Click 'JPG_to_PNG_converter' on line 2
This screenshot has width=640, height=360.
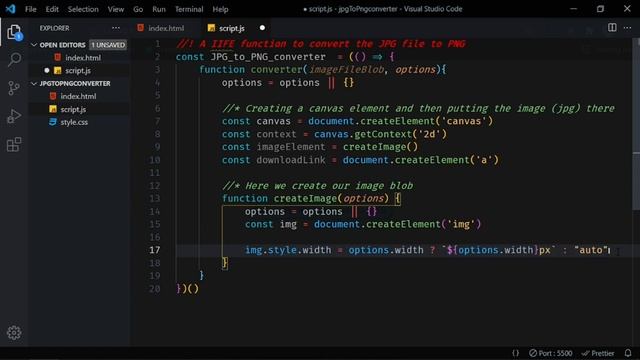pos(268,57)
